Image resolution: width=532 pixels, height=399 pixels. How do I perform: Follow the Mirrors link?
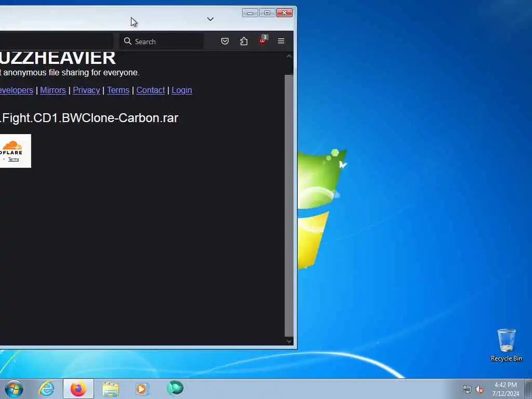53,90
